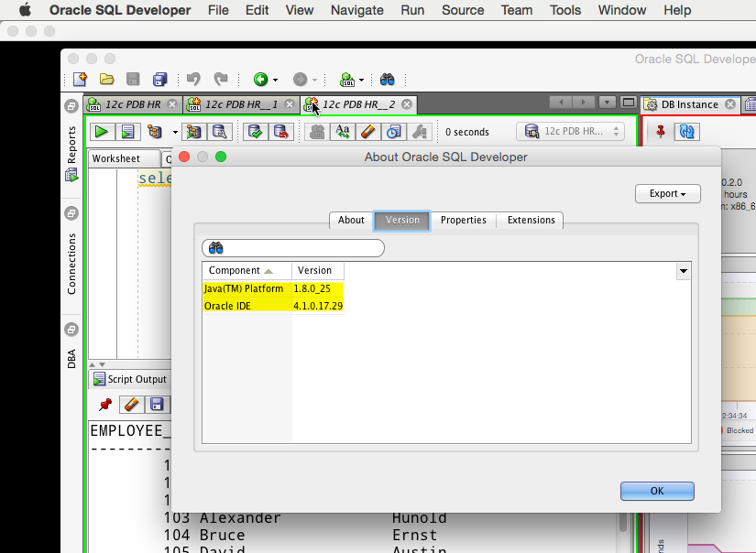Viewport: 756px width, 553px height.
Task: Expand the DBA side panel
Action: 71,359
